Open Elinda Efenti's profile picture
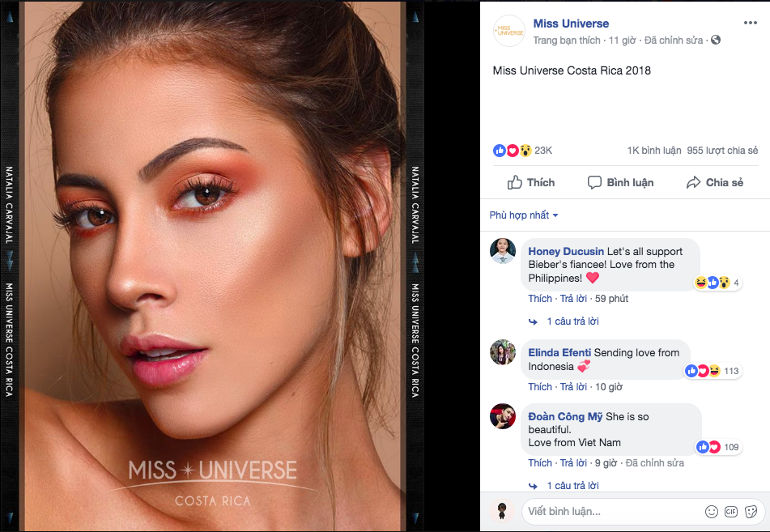 pos(504,352)
